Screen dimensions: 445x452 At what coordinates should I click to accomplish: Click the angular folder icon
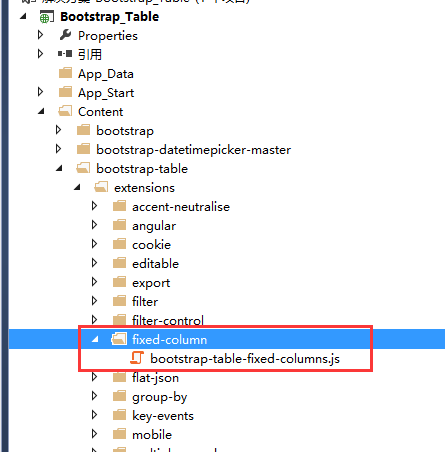point(119,225)
